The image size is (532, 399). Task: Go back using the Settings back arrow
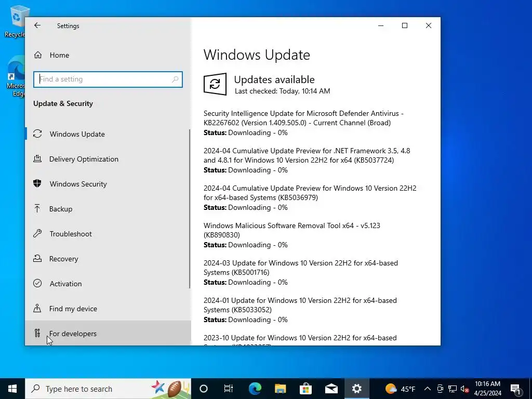click(37, 25)
